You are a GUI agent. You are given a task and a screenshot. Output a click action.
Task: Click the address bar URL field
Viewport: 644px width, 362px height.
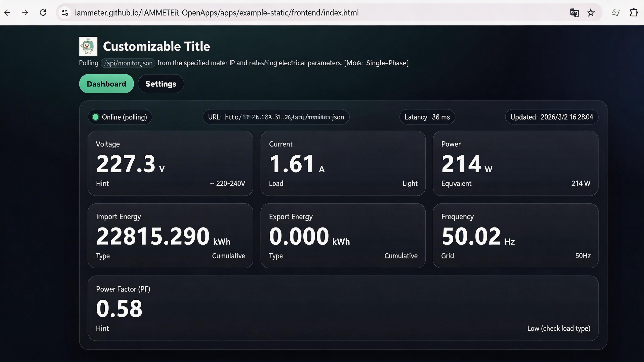click(x=216, y=13)
